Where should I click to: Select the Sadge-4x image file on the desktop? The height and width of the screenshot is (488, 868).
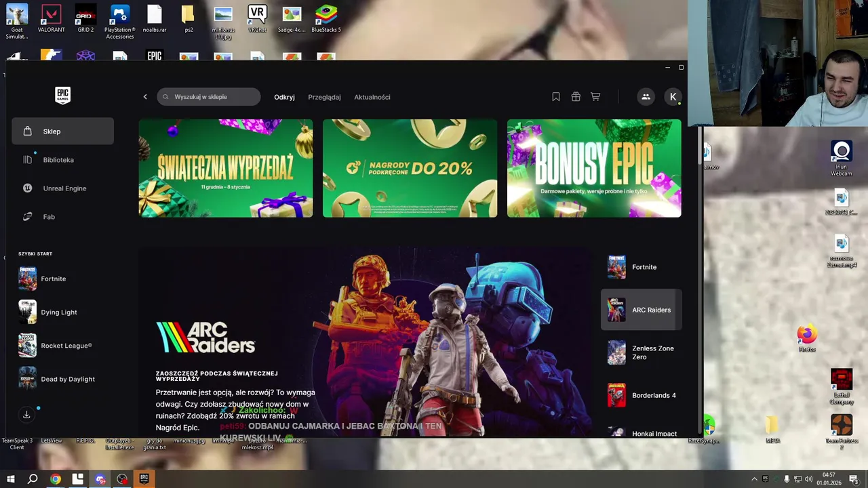[292, 19]
